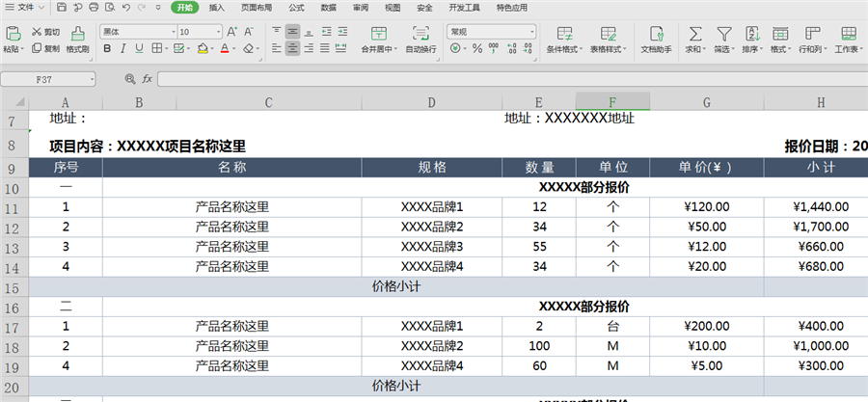Toggle middle vertical alignment
868x402 pixels.
point(293,32)
